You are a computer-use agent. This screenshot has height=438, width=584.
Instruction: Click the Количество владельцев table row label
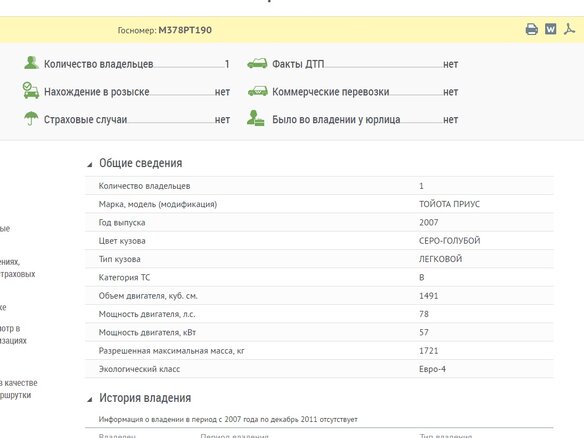[144, 186]
